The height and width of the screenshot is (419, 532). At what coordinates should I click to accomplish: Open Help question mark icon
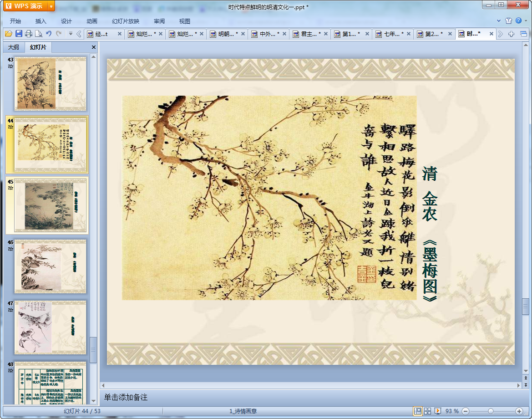[x=518, y=20]
